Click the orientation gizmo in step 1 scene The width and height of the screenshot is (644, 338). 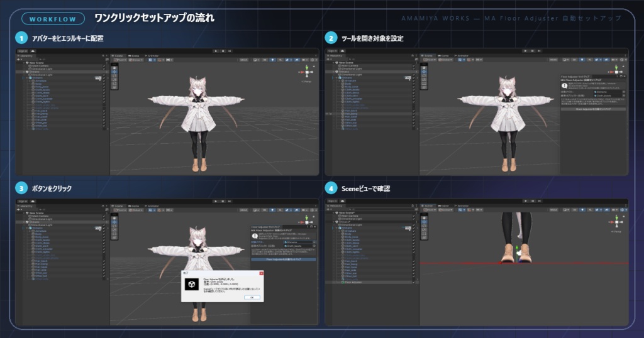(307, 72)
